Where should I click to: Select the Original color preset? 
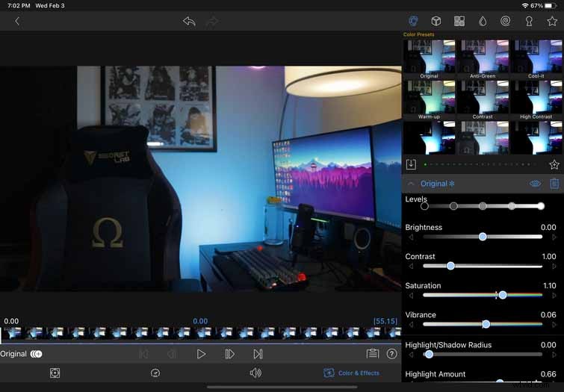pyautogui.click(x=429, y=59)
